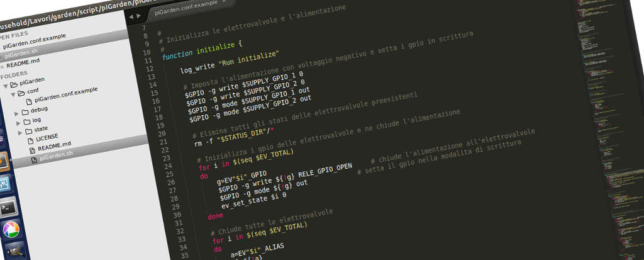Click line number 23 in the gutter
Viewport: 644px width, 260px height.
pos(166,158)
